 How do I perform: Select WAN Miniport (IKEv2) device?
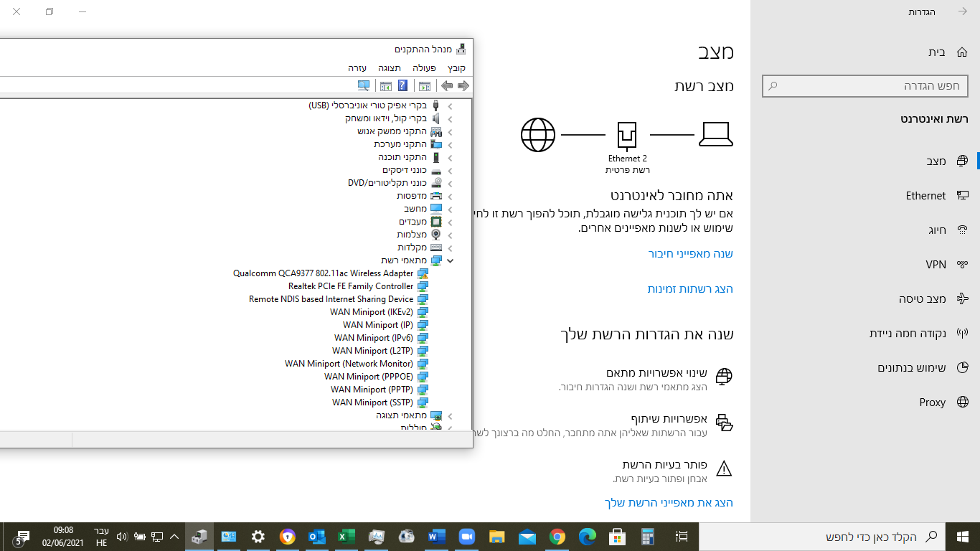(372, 312)
